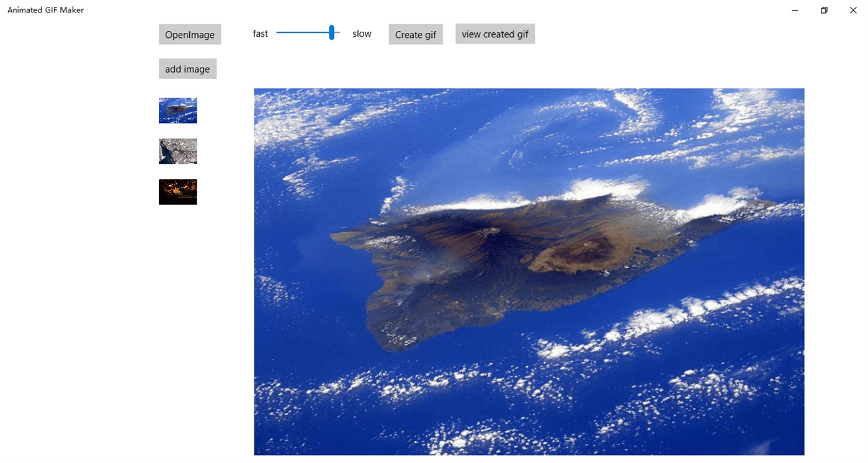Screen dimensions: 868x463
Task: Open the view created gif button
Action: (494, 34)
